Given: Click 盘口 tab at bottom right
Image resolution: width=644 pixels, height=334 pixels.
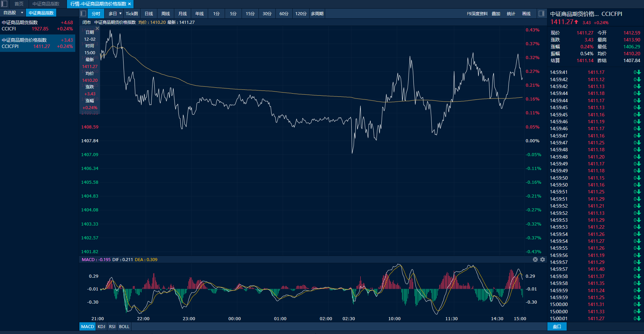Looking at the screenshot, I should coord(557,326).
